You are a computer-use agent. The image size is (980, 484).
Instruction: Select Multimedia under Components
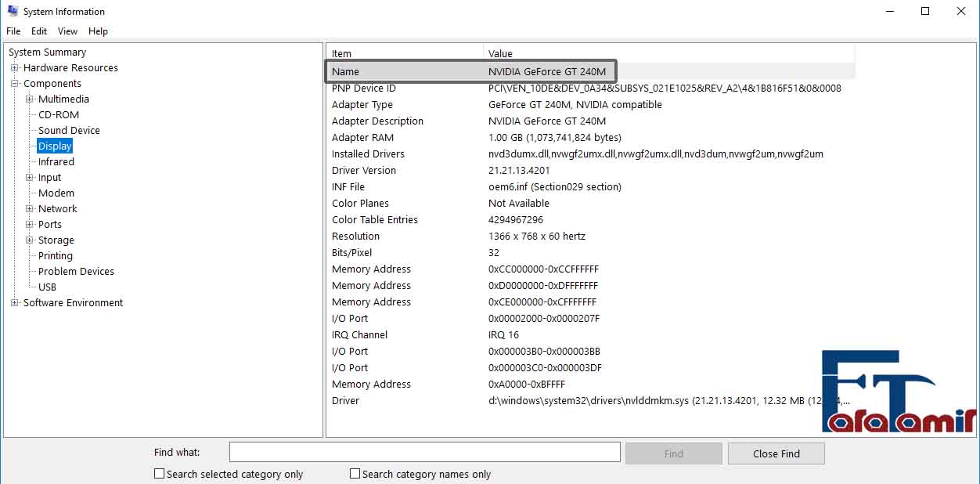click(x=63, y=99)
